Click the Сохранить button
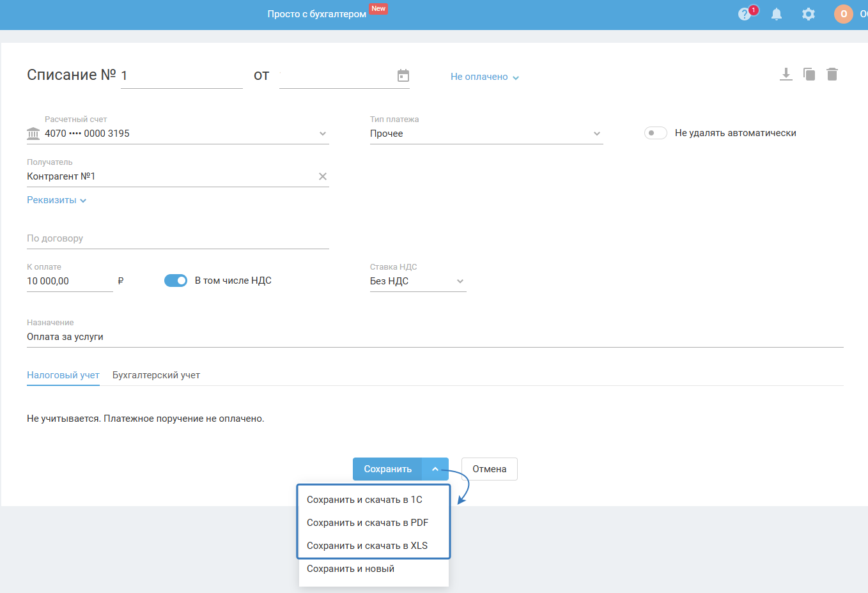This screenshot has height=593, width=868. pyautogui.click(x=387, y=469)
